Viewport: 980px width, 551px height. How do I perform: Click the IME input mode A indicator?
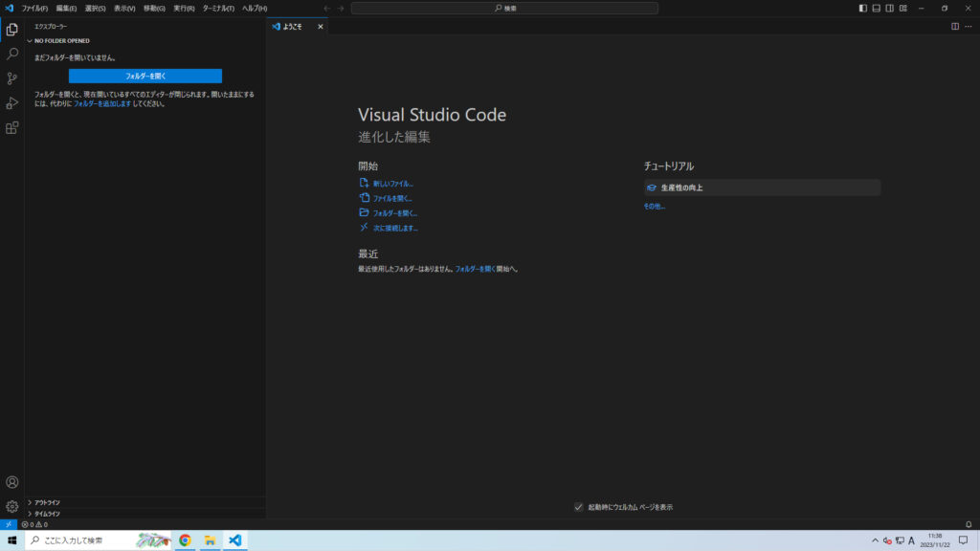911,540
